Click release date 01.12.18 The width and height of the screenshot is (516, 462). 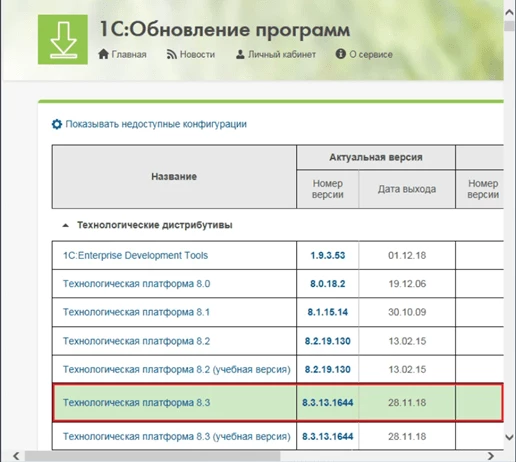(x=407, y=255)
